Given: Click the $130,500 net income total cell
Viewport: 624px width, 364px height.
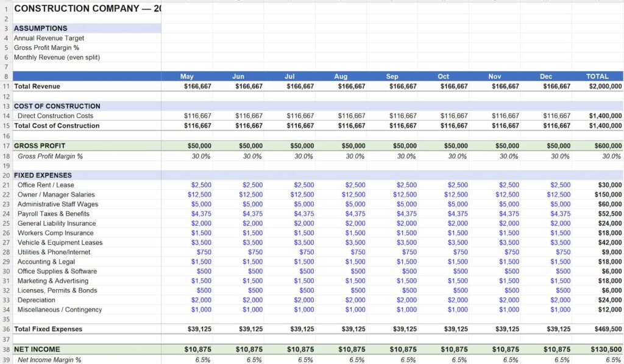Looking at the screenshot, I should click(x=606, y=350).
